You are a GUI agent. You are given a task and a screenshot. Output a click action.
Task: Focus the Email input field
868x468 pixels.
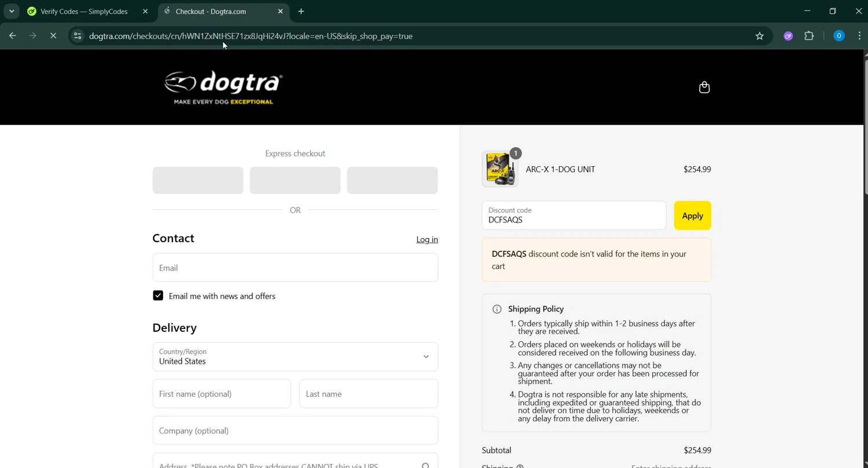295,268
